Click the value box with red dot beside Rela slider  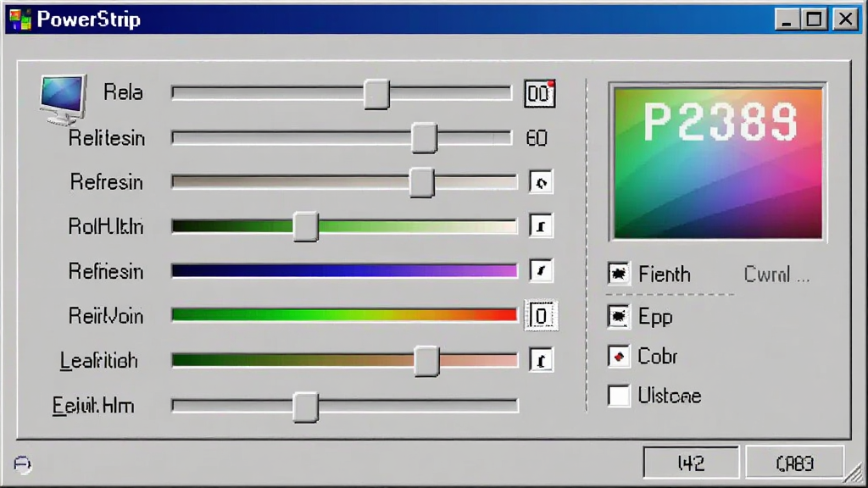(540, 93)
